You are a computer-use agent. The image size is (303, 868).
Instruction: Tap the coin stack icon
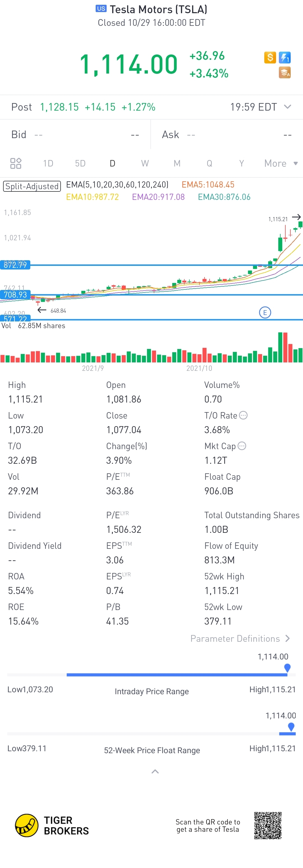pyautogui.click(x=285, y=72)
